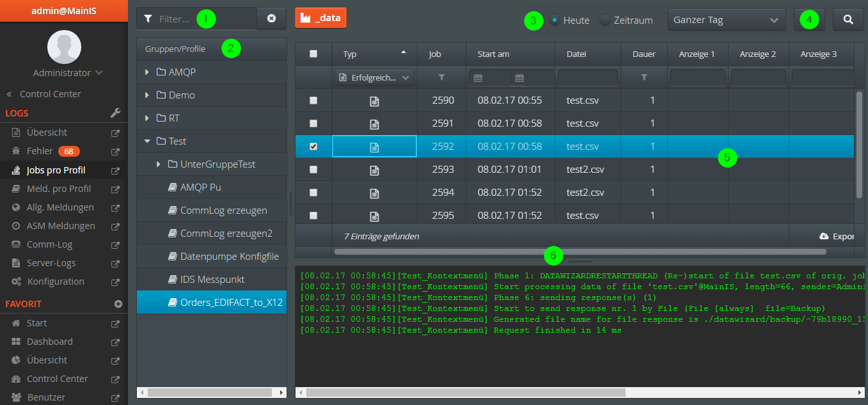
Task: Open Server-Logs menu item
Action: 51,263
